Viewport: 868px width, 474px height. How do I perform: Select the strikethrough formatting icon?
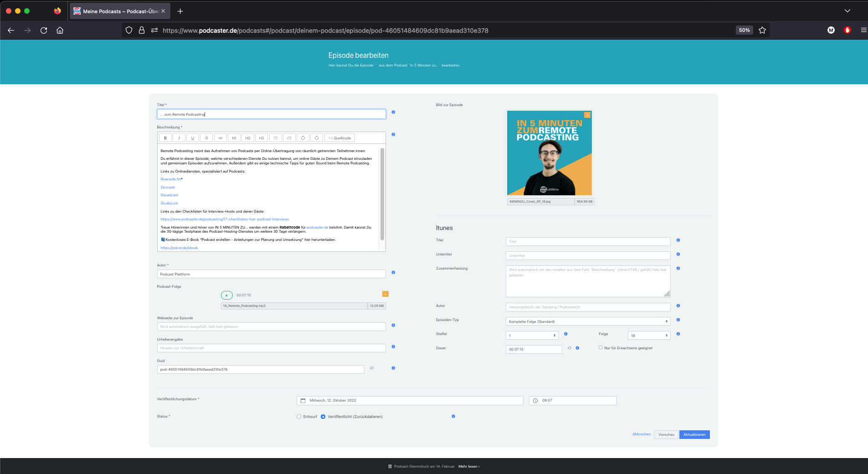206,138
